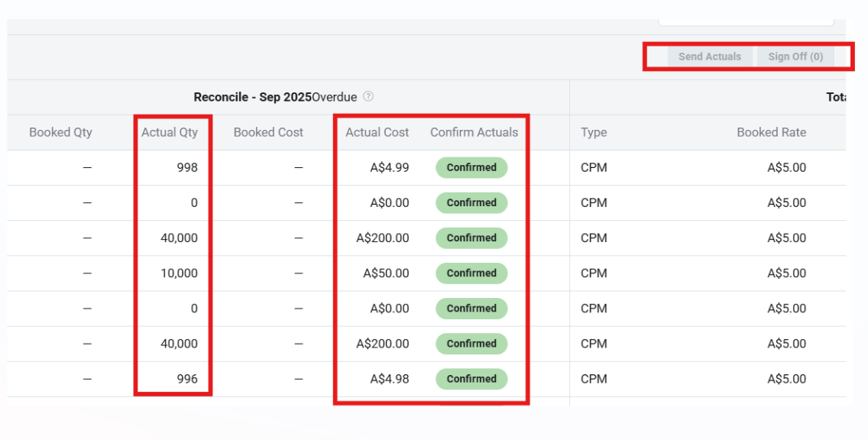Click the Actual Cost column header
The height and width of the screenshot is (440, 868).
(377, 132)
